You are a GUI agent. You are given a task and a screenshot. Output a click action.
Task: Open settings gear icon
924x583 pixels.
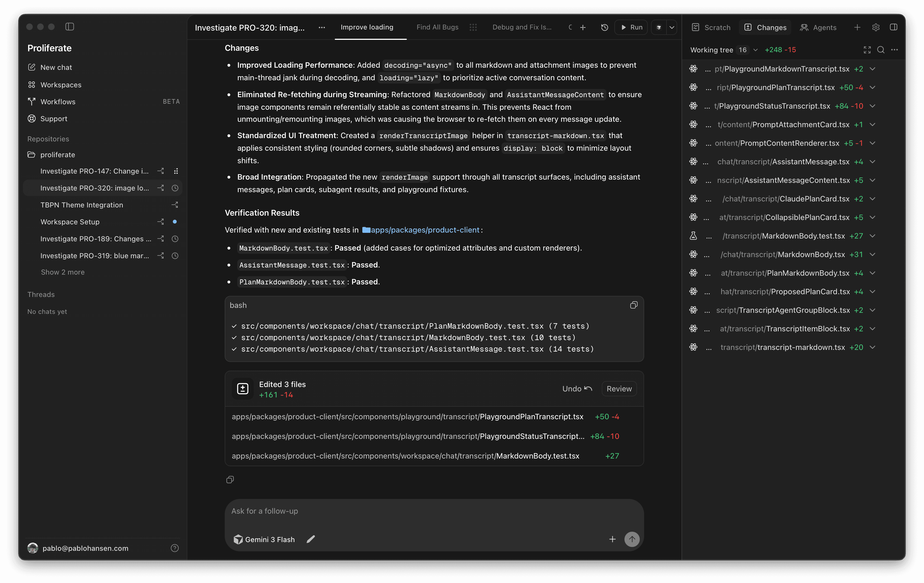pyautogui.click(x=876, y=27)
